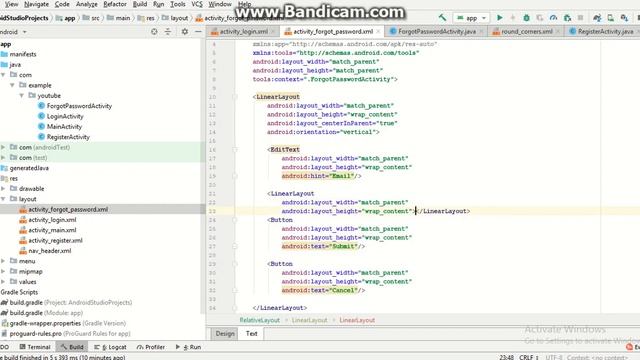Collapse the example package node
This screenshot has width=640, height=360.
tap(12, 85)
